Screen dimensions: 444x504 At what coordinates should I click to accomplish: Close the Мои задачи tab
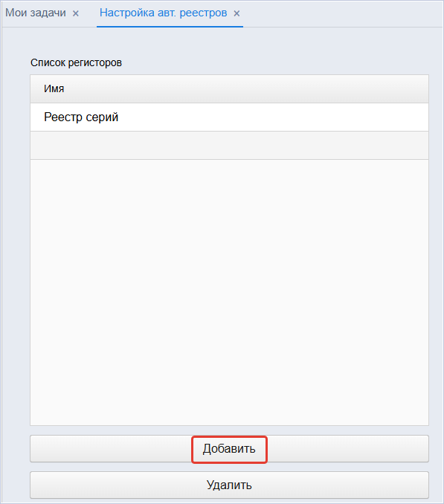76,13
